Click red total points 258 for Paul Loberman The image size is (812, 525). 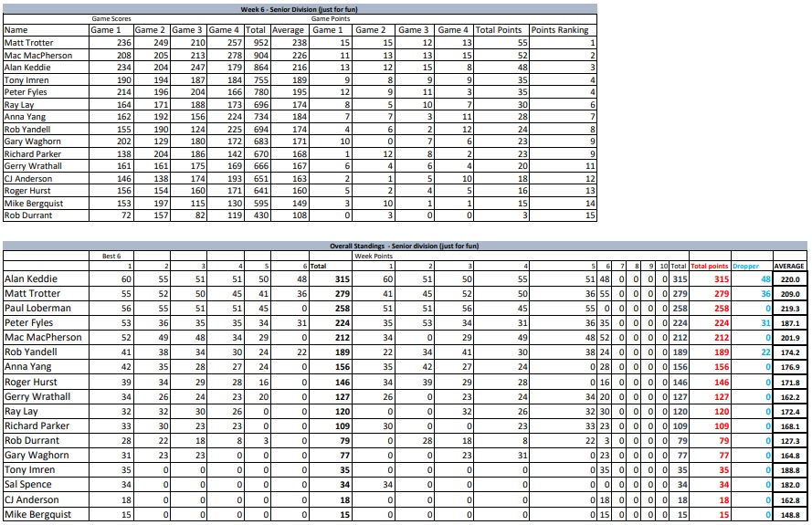pos(722,308)
